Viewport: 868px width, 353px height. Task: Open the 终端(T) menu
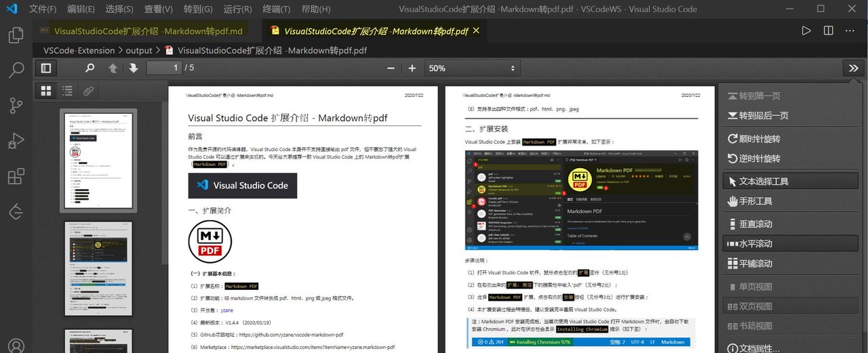[276, 9]
